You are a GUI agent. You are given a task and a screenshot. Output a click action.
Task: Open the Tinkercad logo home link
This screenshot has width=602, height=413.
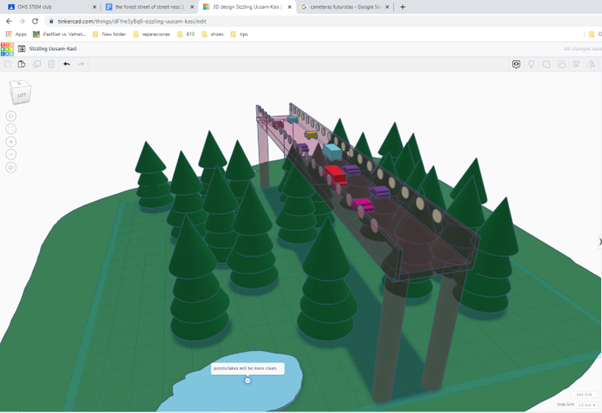point(7,49)
